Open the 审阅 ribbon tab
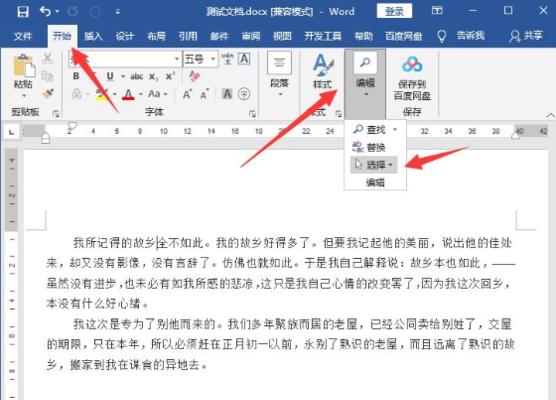The height and width of the screenshot is (400, 556). coord(251,36)
